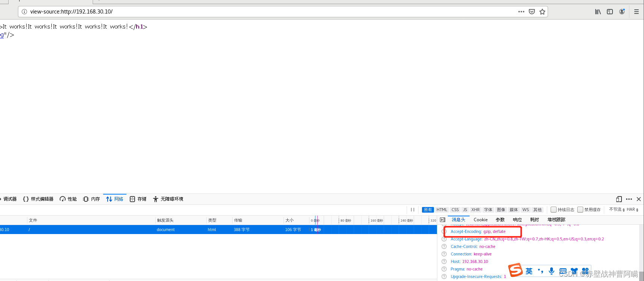Open the hamburger application menu

tap(636, 12)
